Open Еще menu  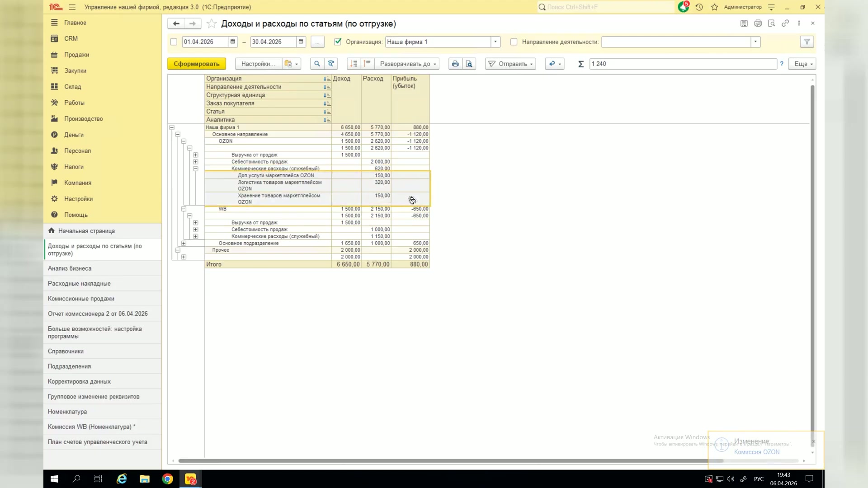[802, 64]
